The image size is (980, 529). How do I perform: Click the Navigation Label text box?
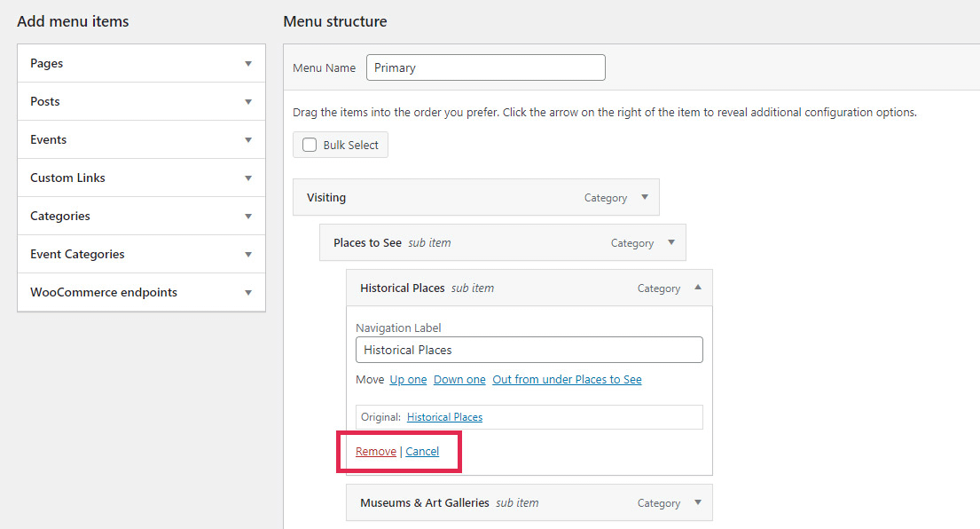coord(529,350)
